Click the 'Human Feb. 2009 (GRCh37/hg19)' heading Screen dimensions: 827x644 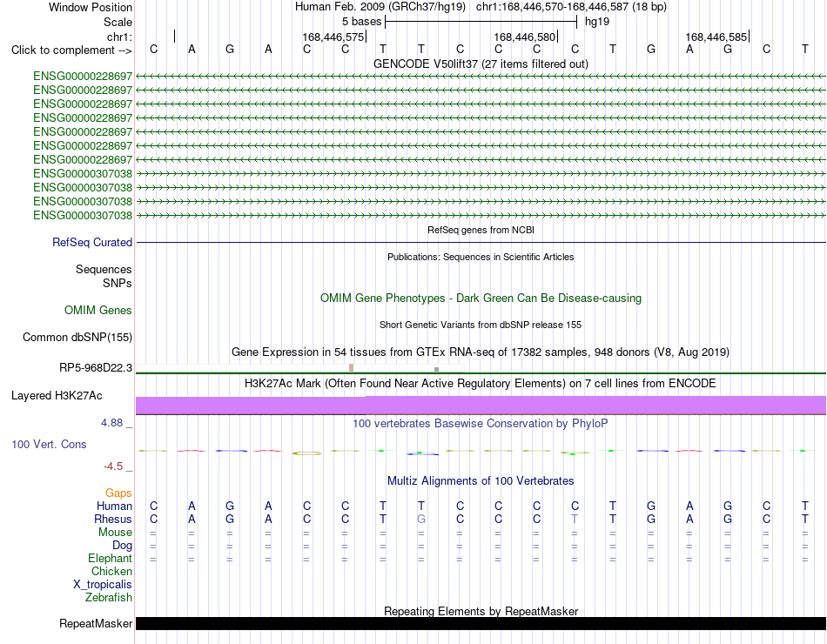pos(380,7)
